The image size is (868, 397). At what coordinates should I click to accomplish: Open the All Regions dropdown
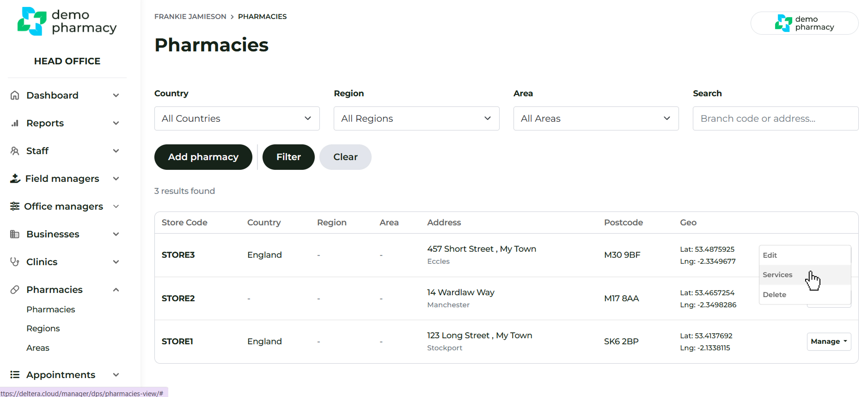click(416, 118)
